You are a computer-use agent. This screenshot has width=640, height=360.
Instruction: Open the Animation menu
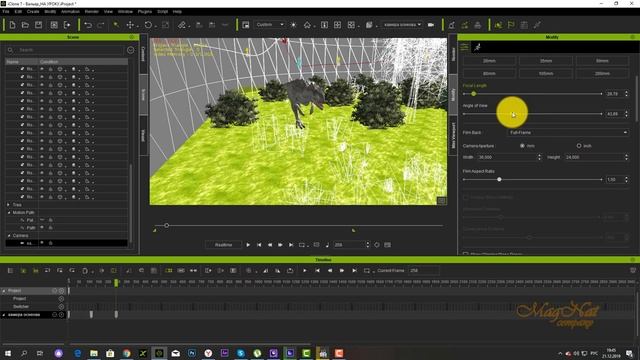pos(70,12)
